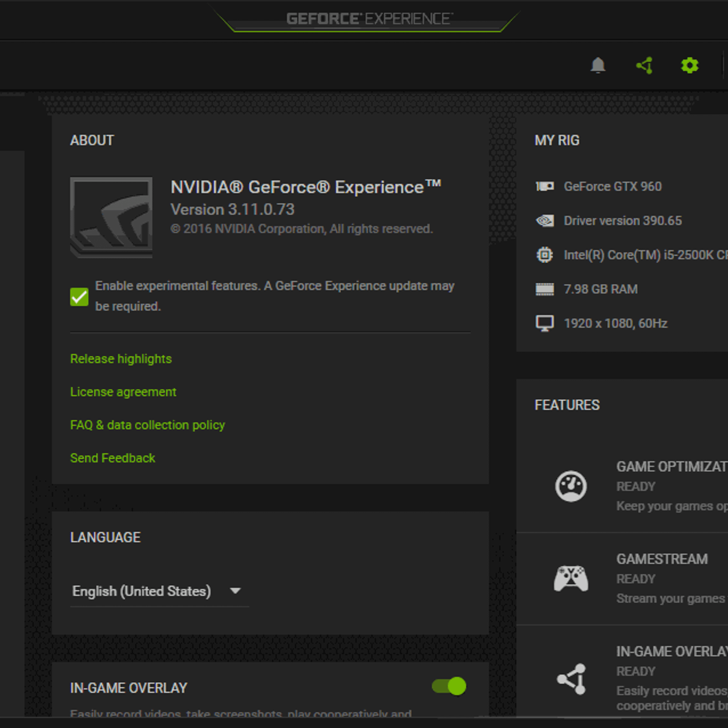Click the Game Optimization gauge icon
Screen dimensions: 728x728
point(571,486)
